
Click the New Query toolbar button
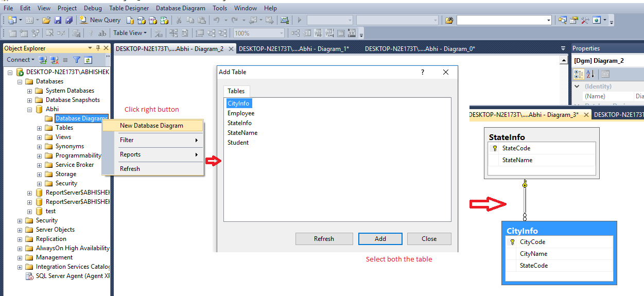point(100,20)
